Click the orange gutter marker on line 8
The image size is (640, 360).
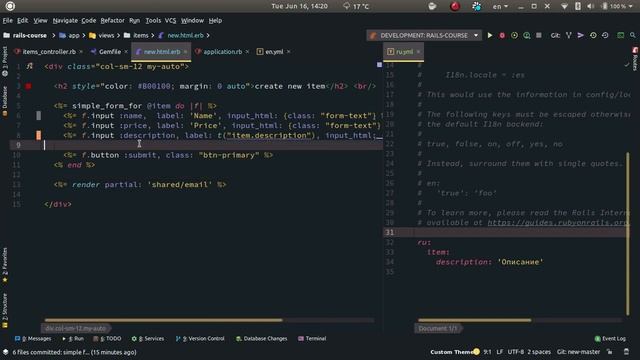click(x=38, y=135)
